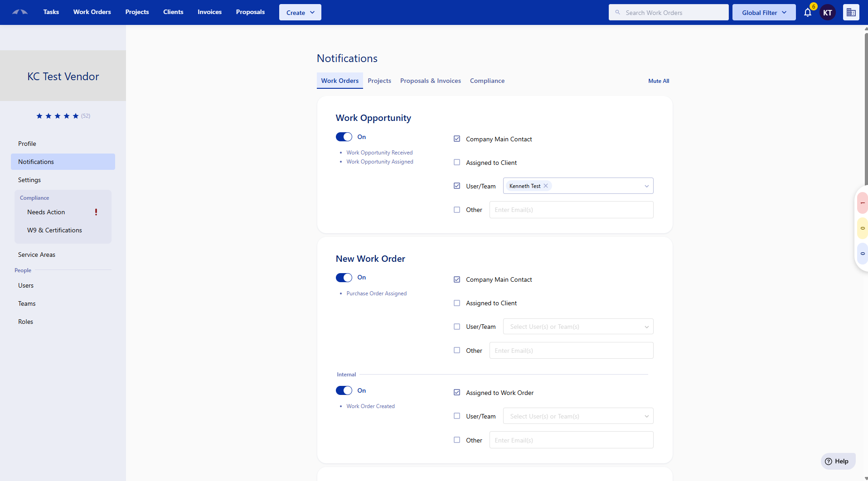Remove the Kenneth Test chip
Viewport: 868px width, 481px height.
pyautogui.click(x=546, y=186)
